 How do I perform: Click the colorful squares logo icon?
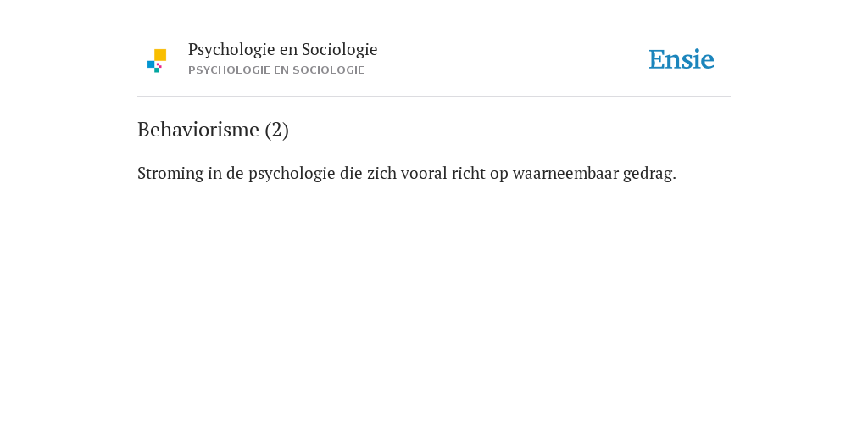[157, 61]
